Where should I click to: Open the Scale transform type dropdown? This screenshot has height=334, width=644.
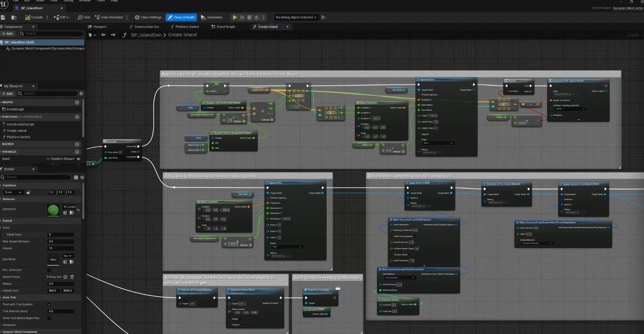tap(13, 192)
